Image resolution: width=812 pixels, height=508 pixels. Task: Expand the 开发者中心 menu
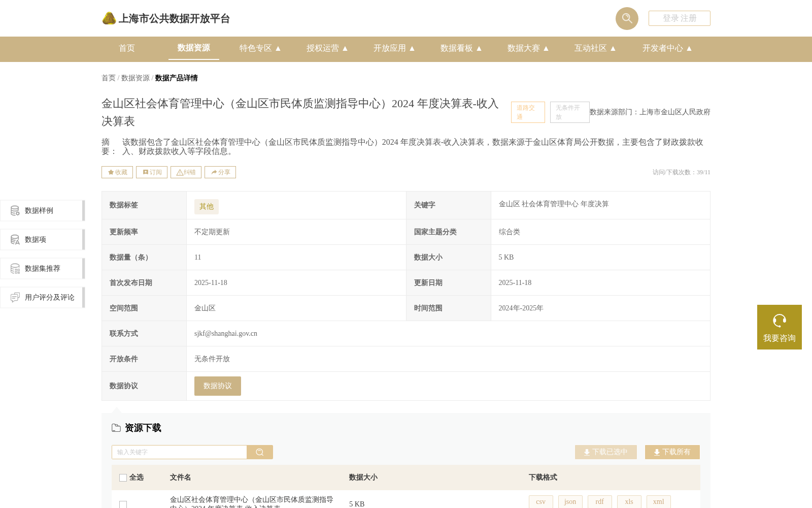click(667, 48)
